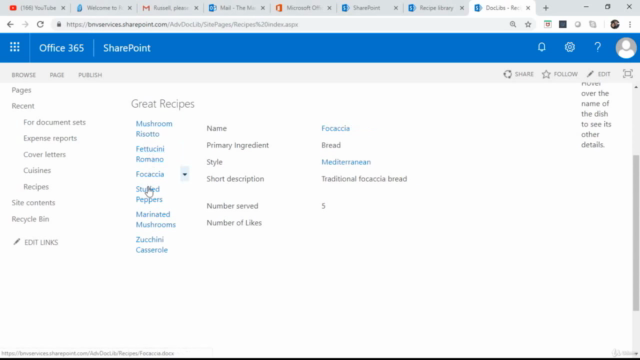Go to Expense reports library
Image resolution: width=640 pixels, height=360 pixels.
[50, 138]
